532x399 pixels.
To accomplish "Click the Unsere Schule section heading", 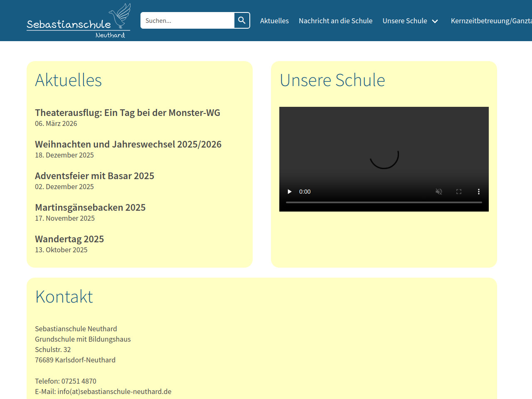I will (x=332, y=80).
